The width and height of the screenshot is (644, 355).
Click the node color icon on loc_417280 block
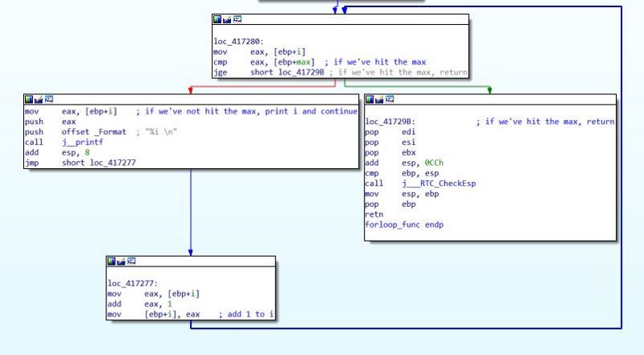pyautogui.click(x=217, y=19)
